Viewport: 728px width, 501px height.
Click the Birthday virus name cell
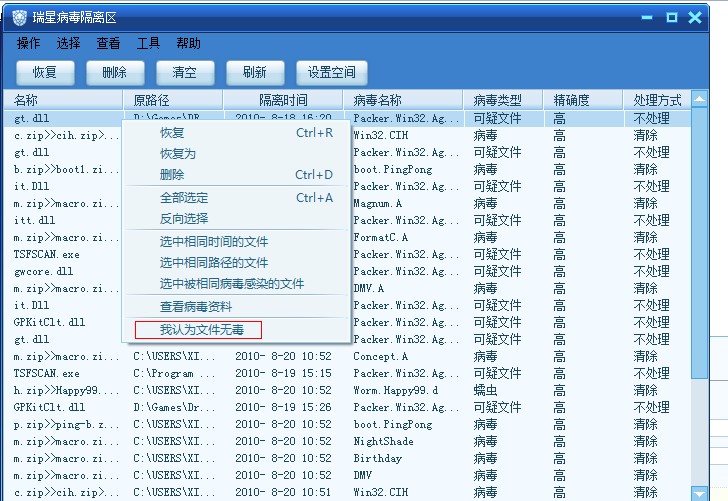point(377,458)
